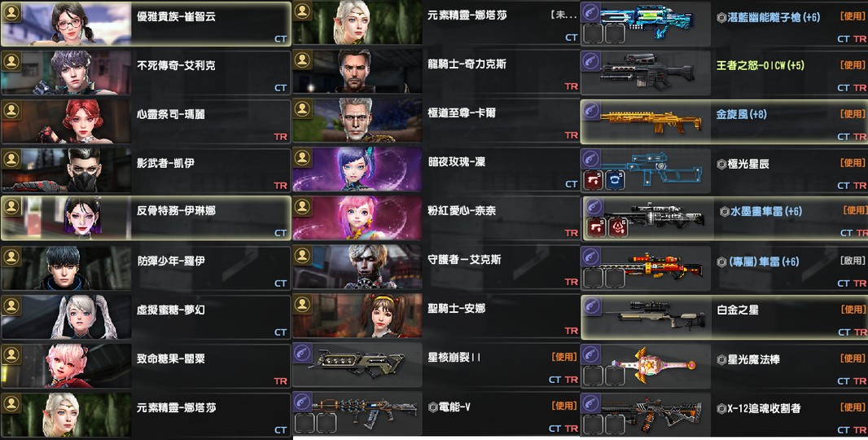The height and width of the screenshot is (440, 868).
Task: Select the 湛藍幽能離子槍 weapon image
Action: [x=647, y=22]
